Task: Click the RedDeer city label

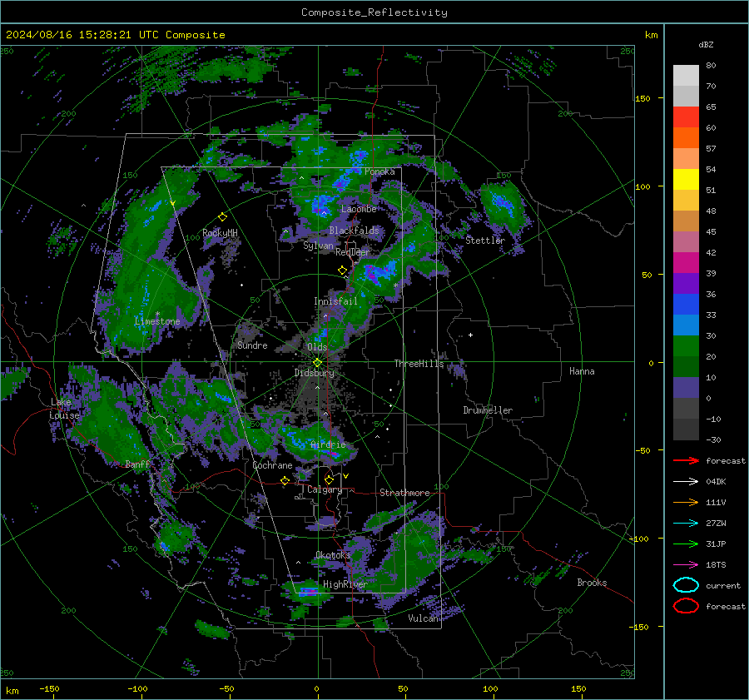Action: pyautogui.click(x=353, y=252)
